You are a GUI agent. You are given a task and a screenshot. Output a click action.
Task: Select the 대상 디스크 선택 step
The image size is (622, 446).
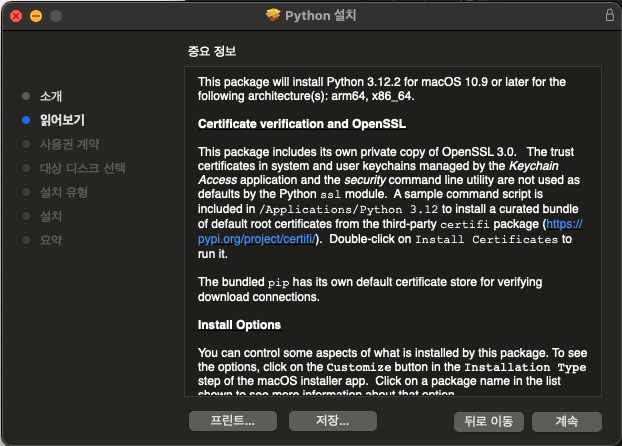click(83, 168)
